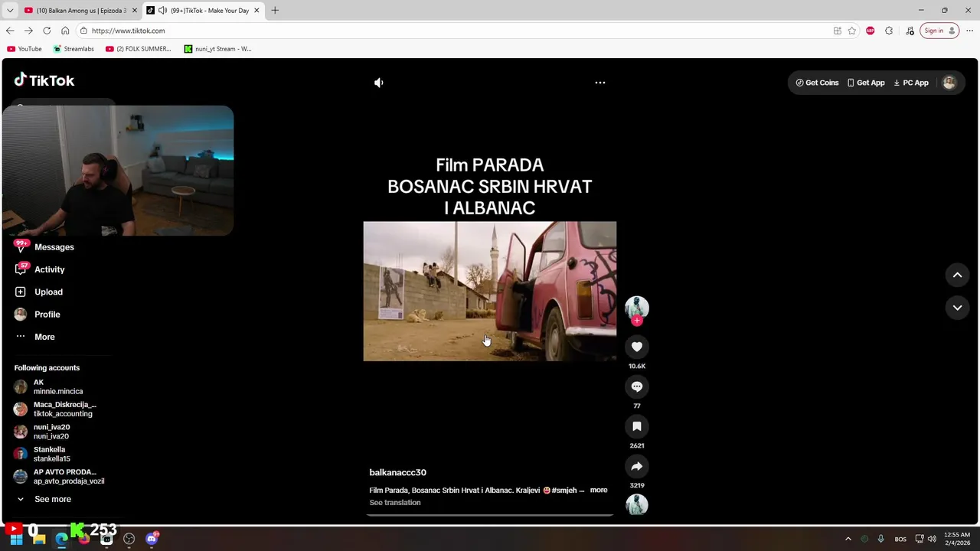
Task: Open the sound disc at the bottom
Action: click(x=637, y=505)
